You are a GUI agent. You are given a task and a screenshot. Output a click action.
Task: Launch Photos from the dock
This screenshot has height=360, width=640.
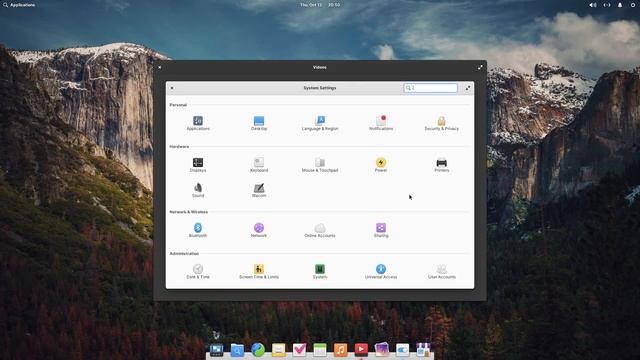(x=382, y=350)
